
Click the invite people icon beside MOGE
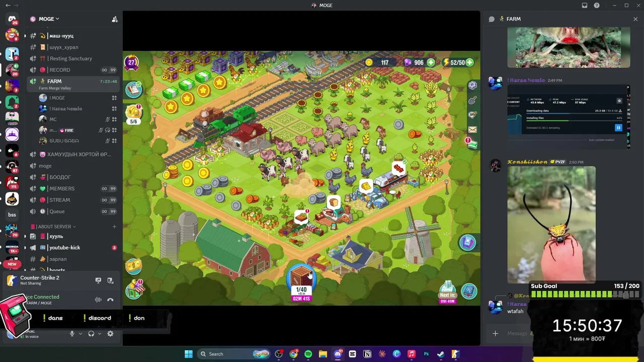click(115, 19)
